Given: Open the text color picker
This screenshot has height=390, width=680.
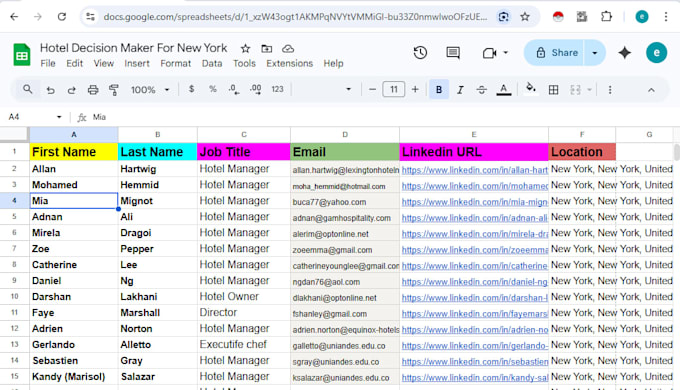Looking at the screenshot, I should [x=503, y=90].
